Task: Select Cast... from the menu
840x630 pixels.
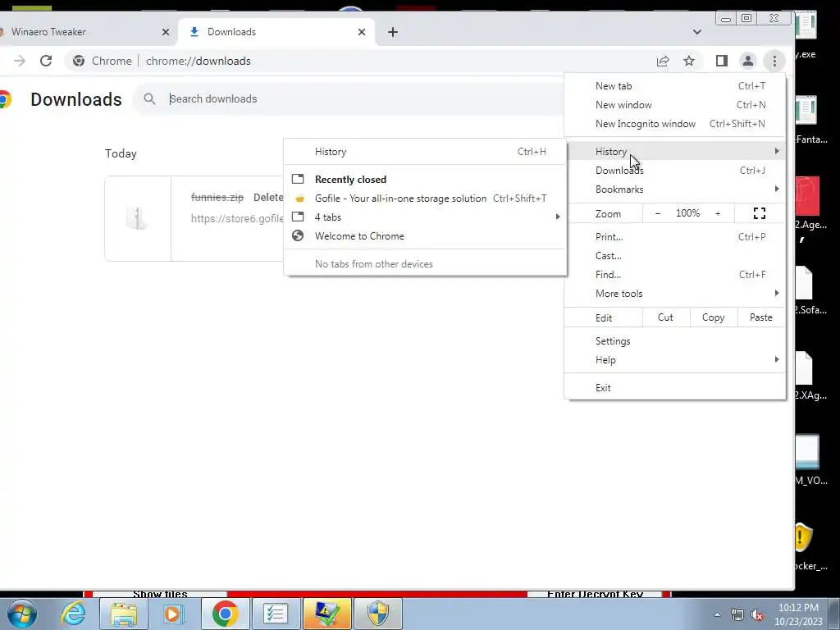Action: click(675, 256)
